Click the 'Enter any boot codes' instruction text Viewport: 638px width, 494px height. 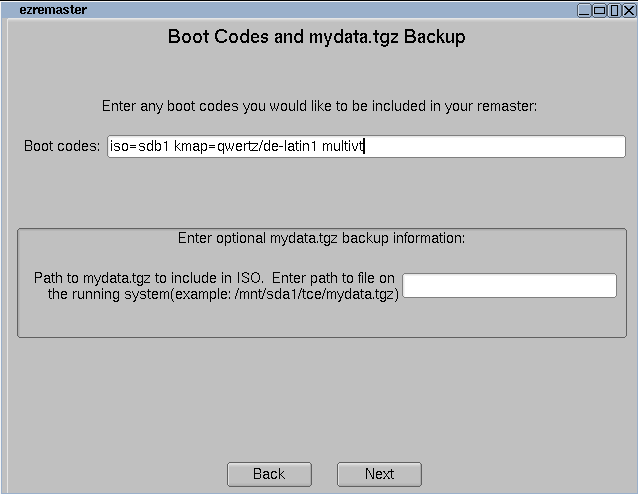320,105
